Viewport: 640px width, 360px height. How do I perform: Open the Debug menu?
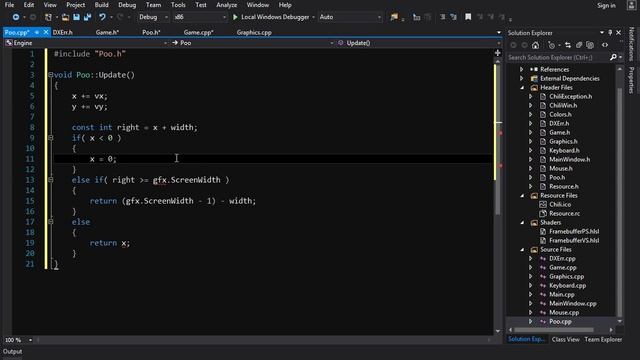point(127,5)
